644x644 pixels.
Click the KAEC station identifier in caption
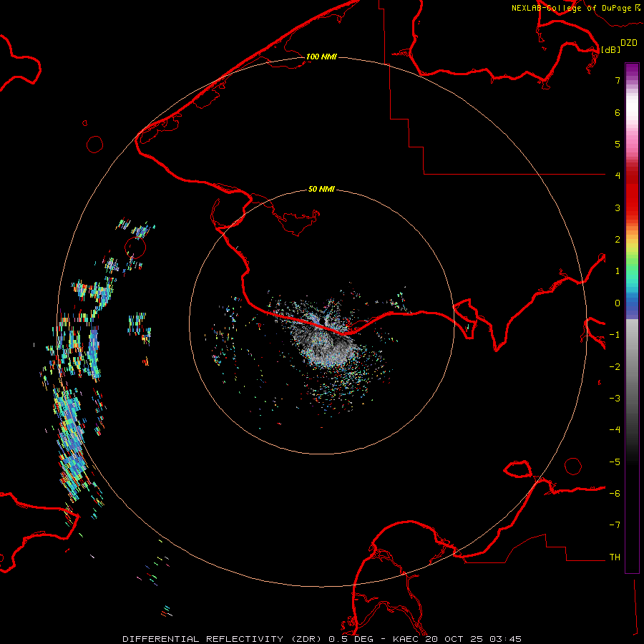[x=406, y=639]
